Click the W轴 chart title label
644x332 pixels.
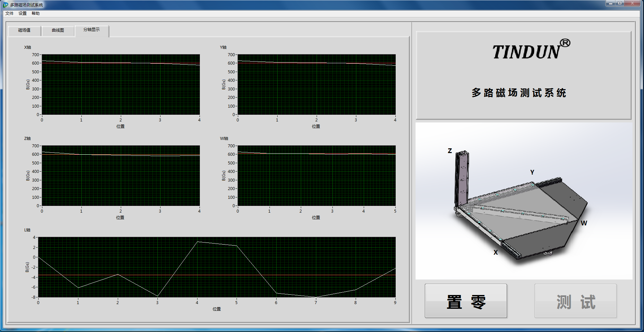tap(224, 139)
